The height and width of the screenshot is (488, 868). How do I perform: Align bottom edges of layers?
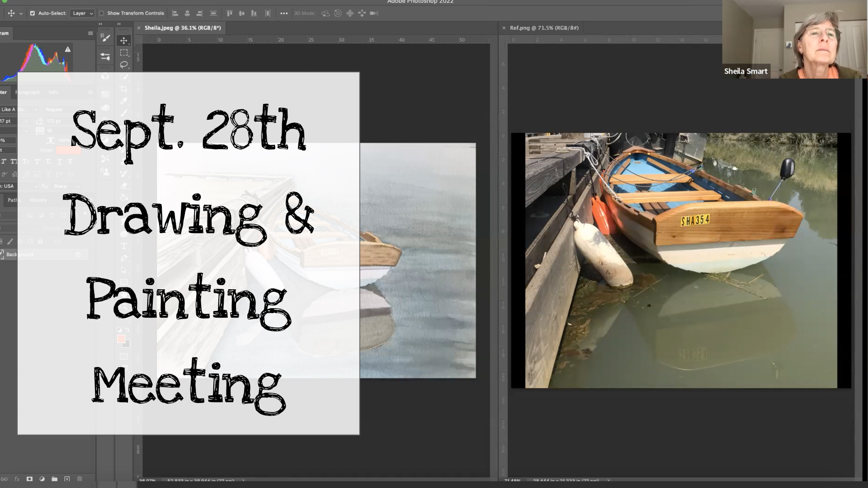tap(254, 13)
